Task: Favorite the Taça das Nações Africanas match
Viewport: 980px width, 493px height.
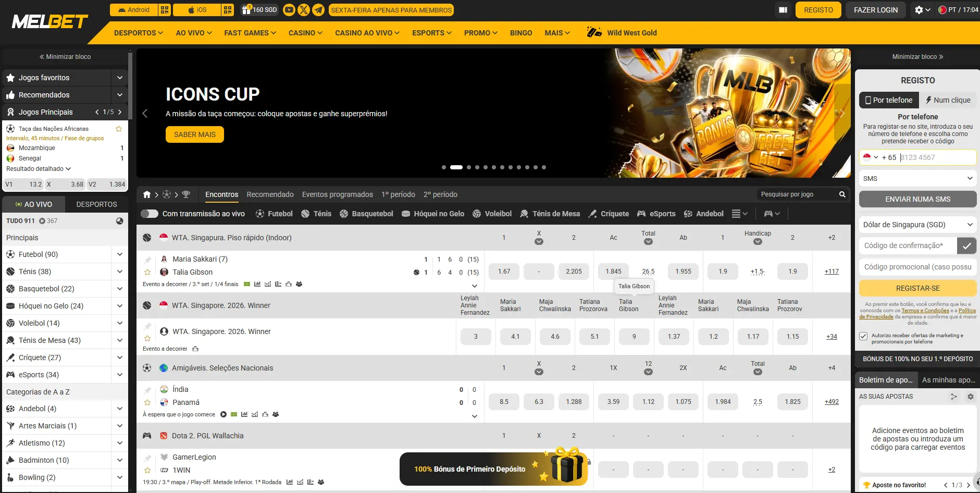Action: point(119,129)
